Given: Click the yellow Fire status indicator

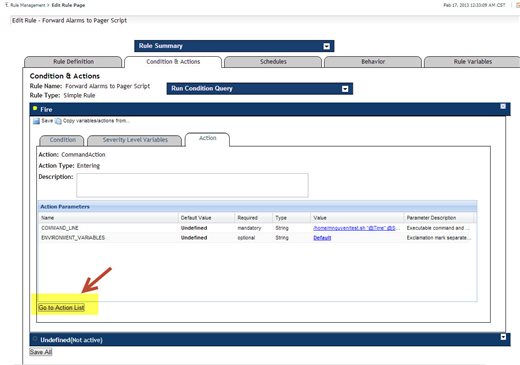Looking at the screenshot, I should (35, 108).
